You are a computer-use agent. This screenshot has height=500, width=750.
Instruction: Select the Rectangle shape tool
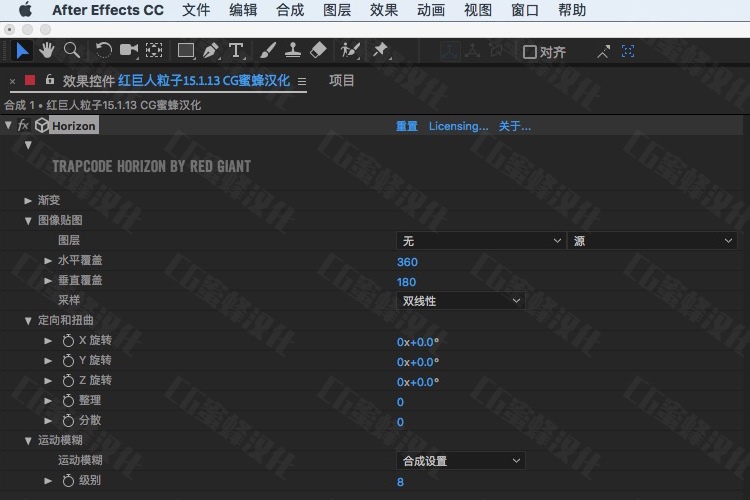tap(186, 50)
